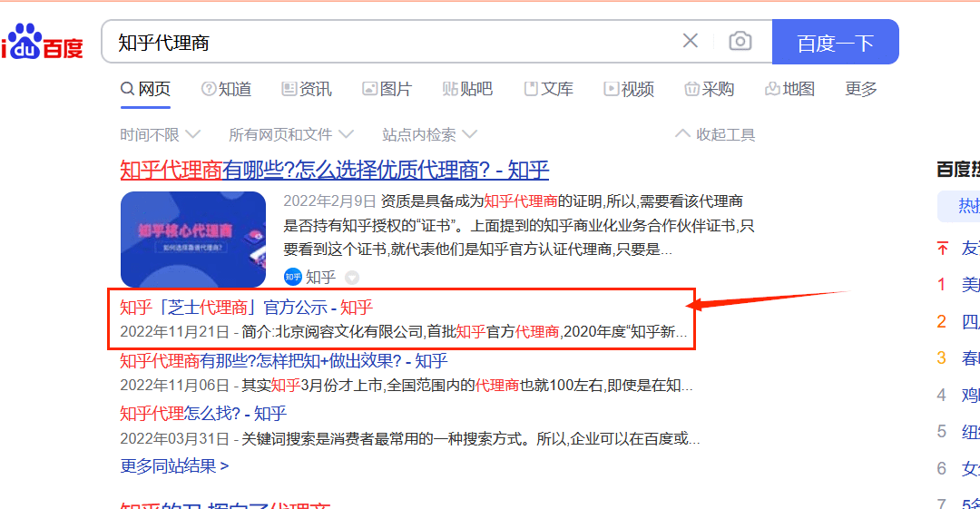Open result 知乎代理商有哪些?怎么选择优质代理商

click(334, 170)
